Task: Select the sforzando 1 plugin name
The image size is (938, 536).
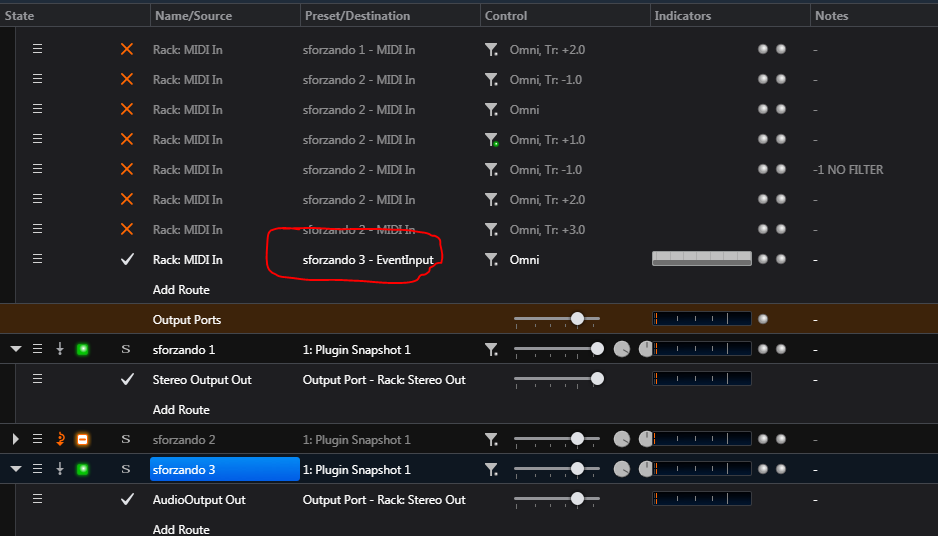Action: [184, 350]
